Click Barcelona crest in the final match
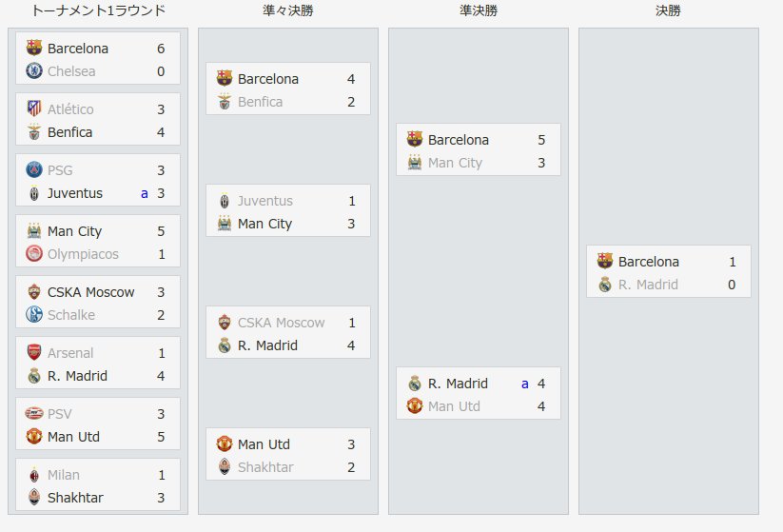 click(x=605, y=261)
